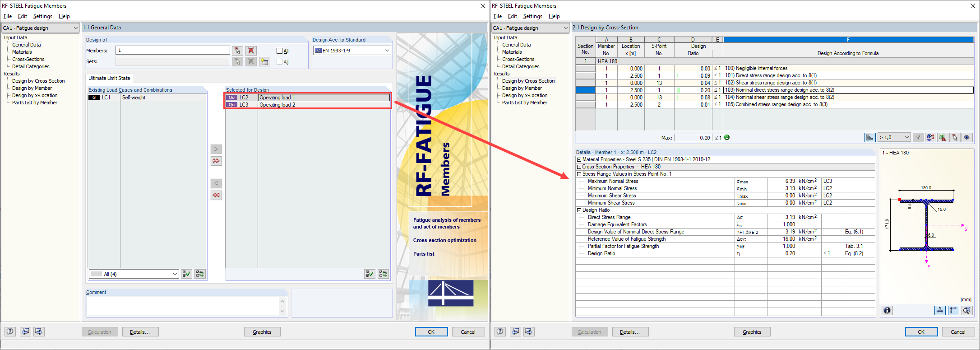980x350 pixels.
Task: Click the pick members graphically icon
Action: (237, 51)
